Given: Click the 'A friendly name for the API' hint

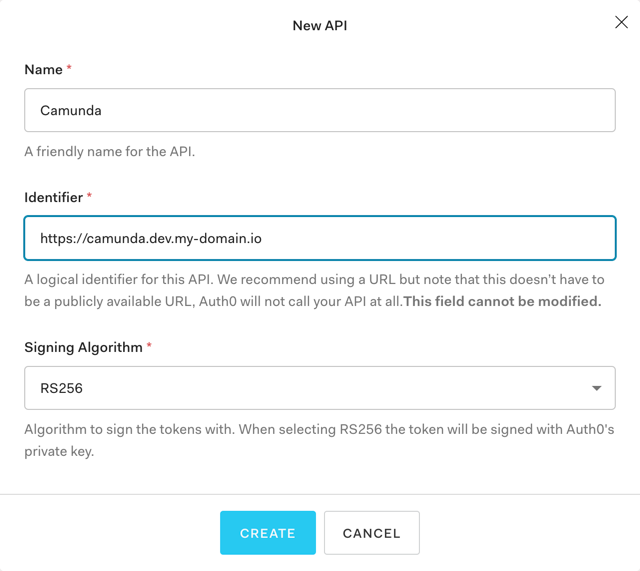Looking at the screenshot, I should coord(109,151).
